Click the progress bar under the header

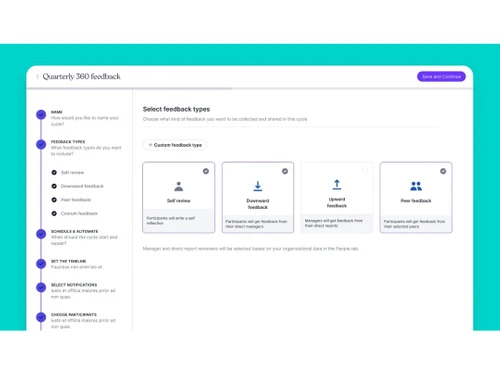249,89
